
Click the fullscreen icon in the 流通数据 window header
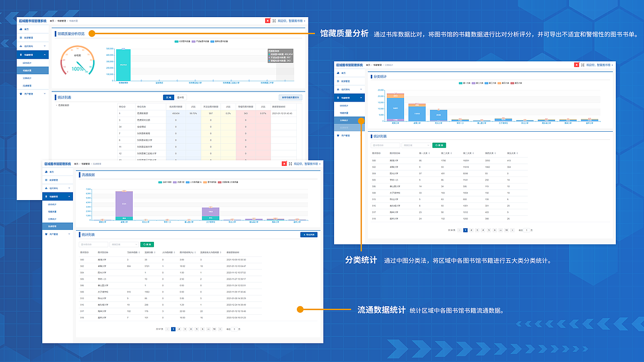(x=290, y=164)
